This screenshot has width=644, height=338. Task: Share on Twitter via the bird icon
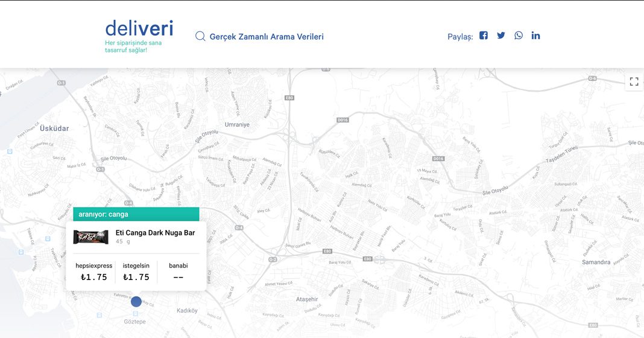pyautogui.click(x=500, y=36)
